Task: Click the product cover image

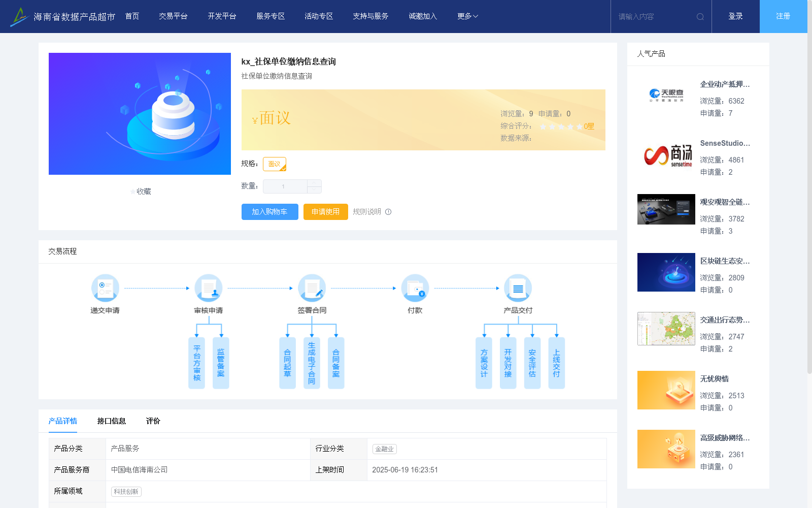Action: click(140, 114)
